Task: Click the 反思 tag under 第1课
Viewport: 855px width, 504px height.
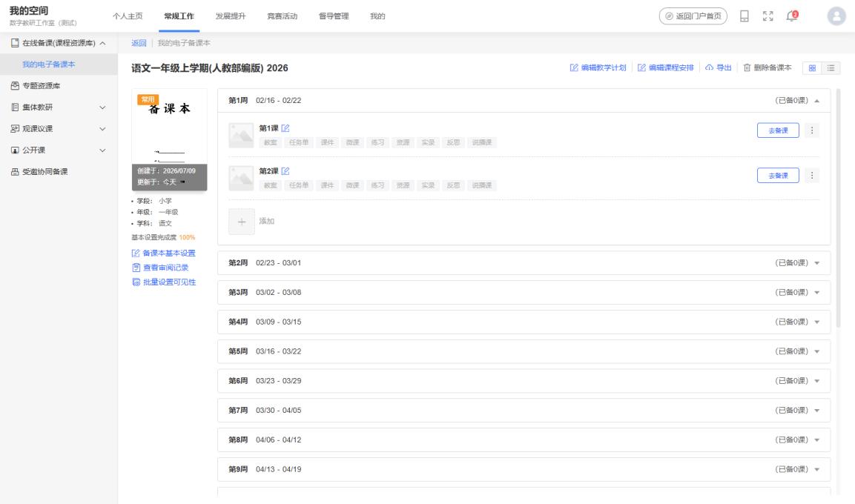Action: tap(453, 143)
